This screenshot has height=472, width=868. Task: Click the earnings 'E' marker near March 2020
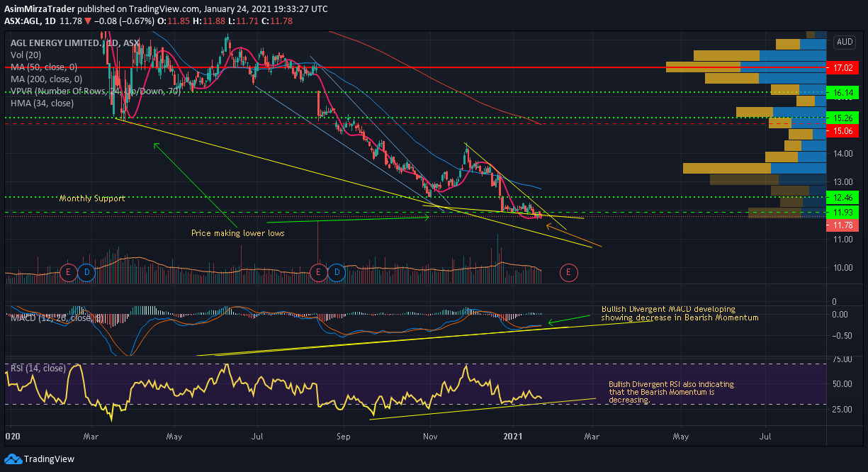click(69, 271)
